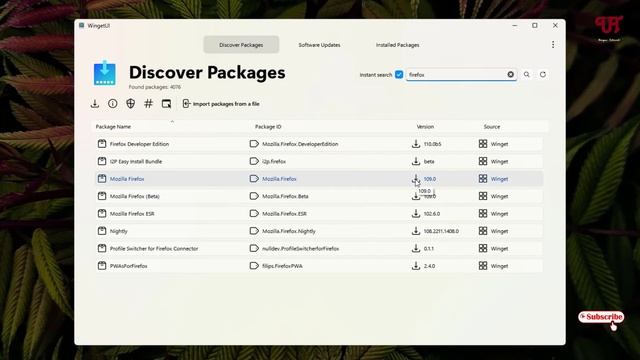Click tag icon beside filips.FirefoxPWA
The image size is (640, 360).
pyautogui.click(x=254, y=266)
